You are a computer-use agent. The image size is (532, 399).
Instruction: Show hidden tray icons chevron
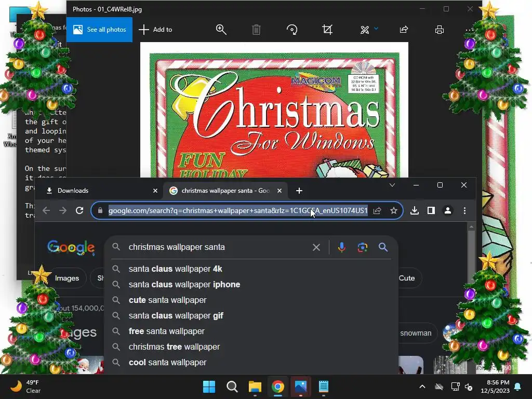click(422, 387)
